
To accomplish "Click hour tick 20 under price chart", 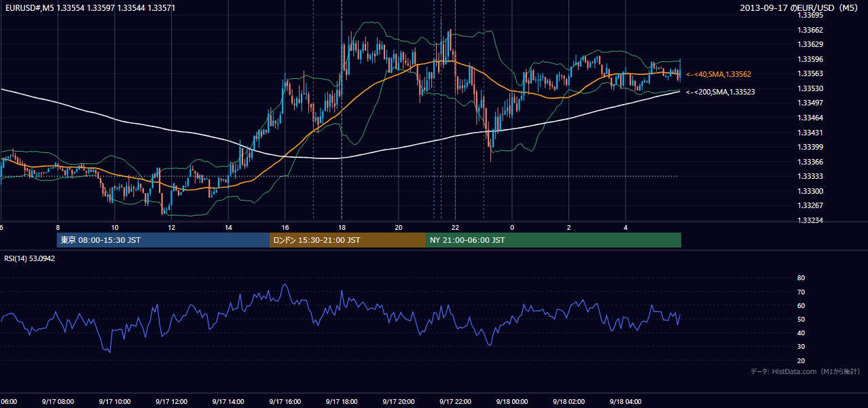I will coord(399,228).
